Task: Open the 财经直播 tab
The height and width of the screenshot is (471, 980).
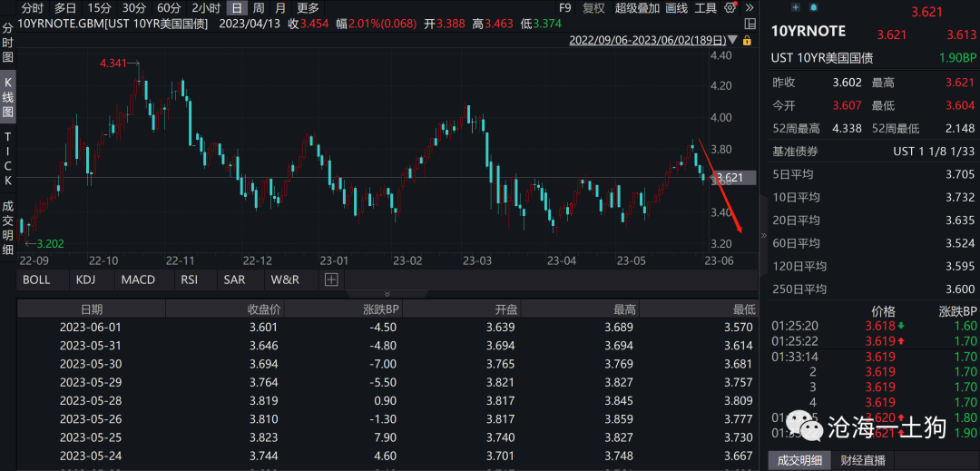Action: point(863,460)
